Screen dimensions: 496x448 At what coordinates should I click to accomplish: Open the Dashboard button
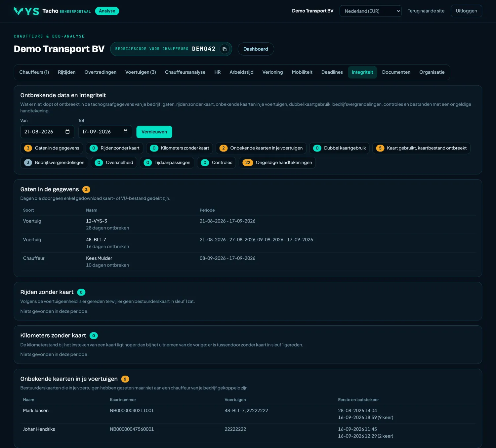pos(256,49)
